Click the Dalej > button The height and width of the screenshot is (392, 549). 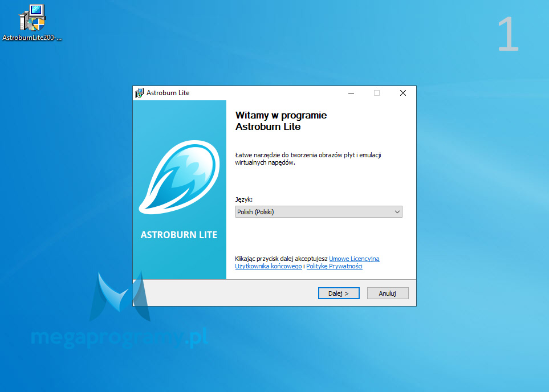click(339, 293)
